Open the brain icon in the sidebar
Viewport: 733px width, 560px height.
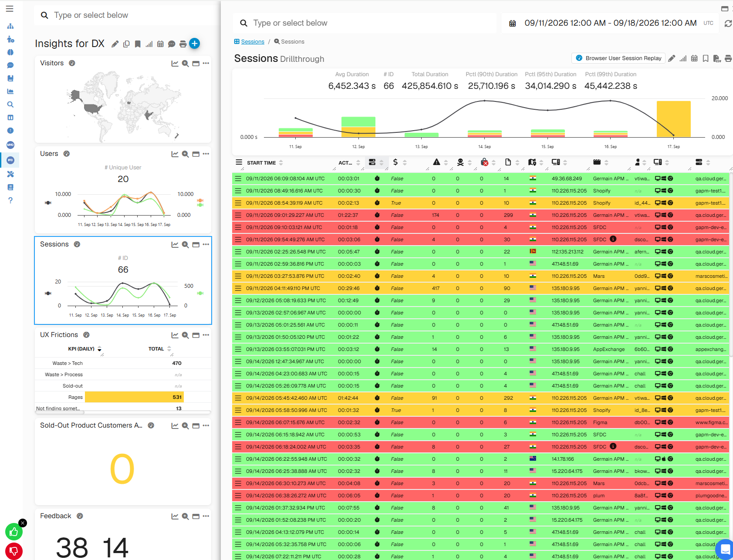(x=10, y=52)
